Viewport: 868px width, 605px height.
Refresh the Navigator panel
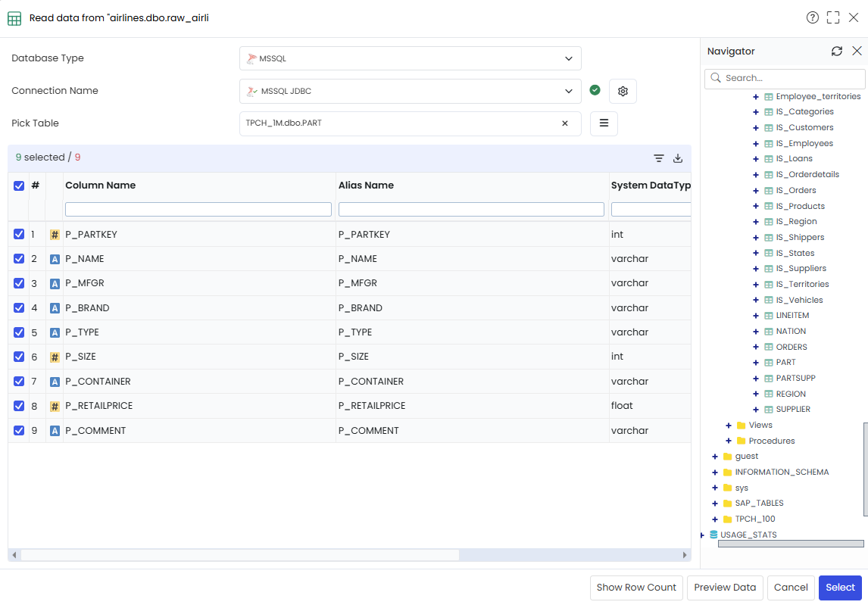click(836, 51)
